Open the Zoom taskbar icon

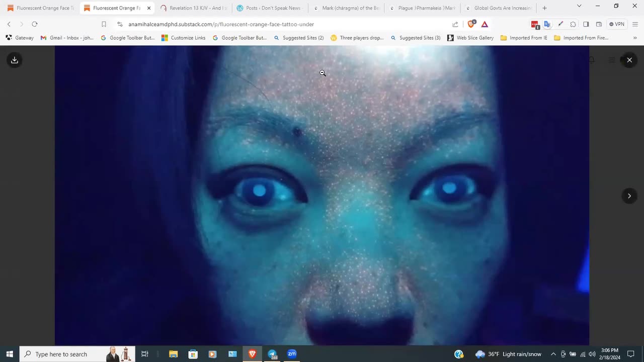(292, 354)
